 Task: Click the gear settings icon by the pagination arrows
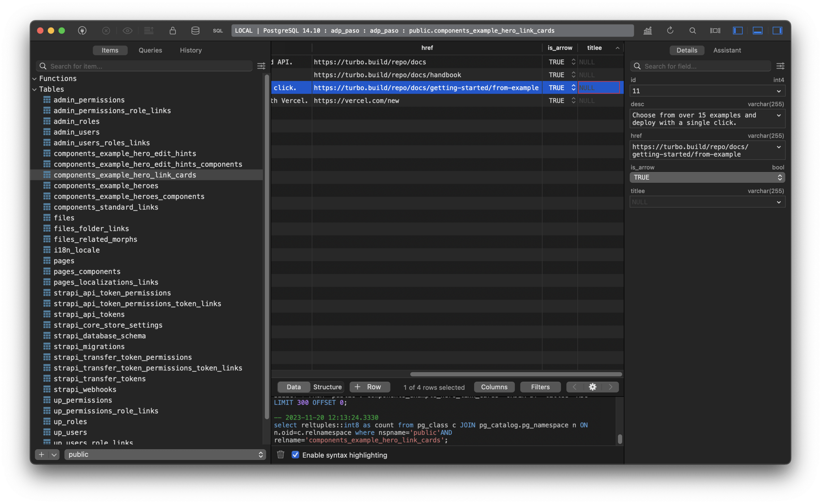coord(592,387)
